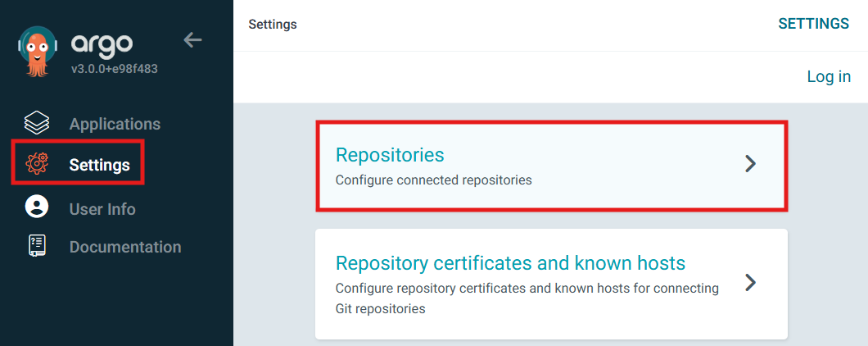Click the SETTINGS header label
The width and height of the screenshot is (868, 346).
[x=813, y=24]
